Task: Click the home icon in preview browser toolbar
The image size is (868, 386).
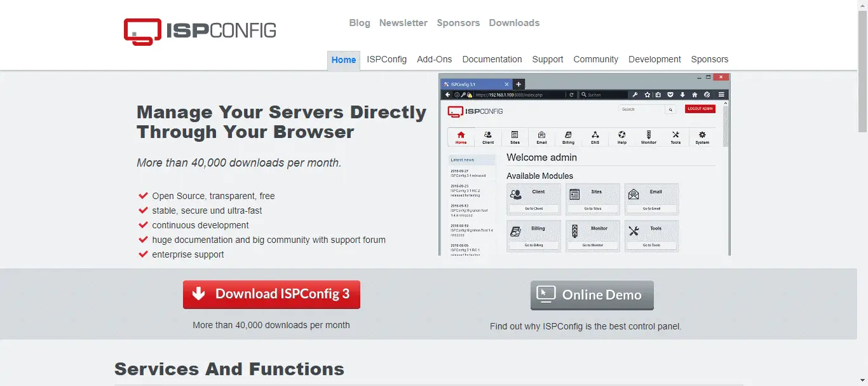Action: coord(695,95)
